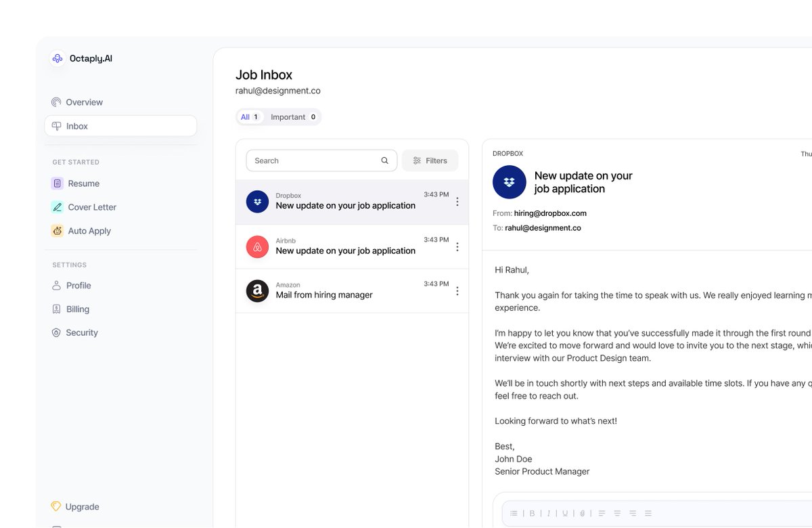Open more options for Airbnb email
The image size is (812, 528).
pos(457,247)
